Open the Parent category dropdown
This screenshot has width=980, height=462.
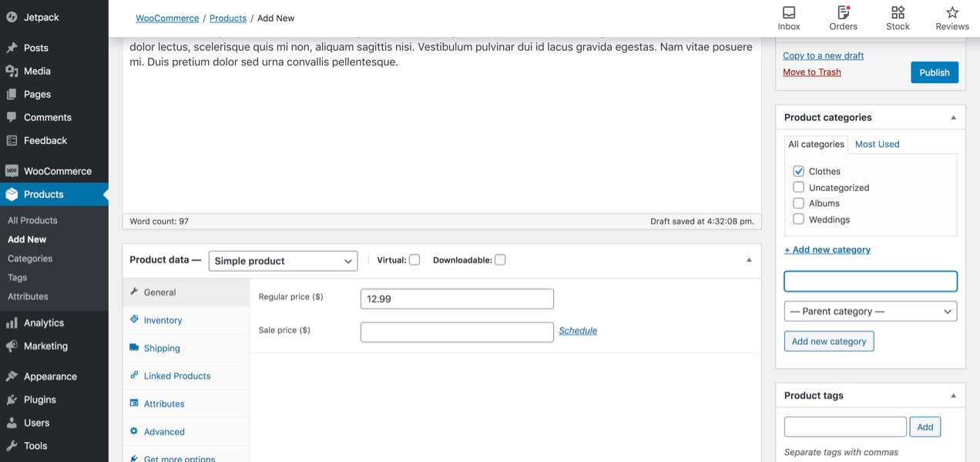point(870,311)
